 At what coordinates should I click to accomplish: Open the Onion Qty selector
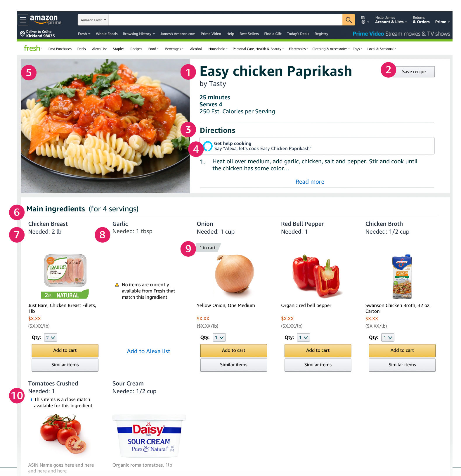coord(219,338)
